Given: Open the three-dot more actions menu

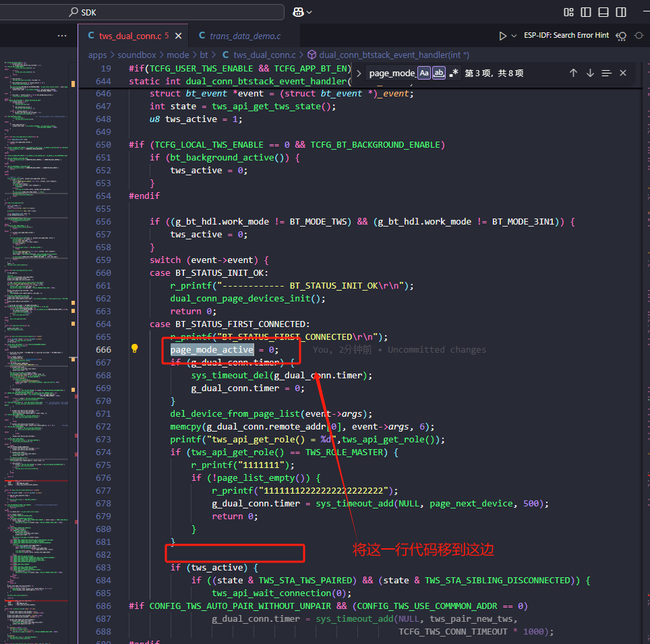Looking at the screenshot, I should point(62,36).
